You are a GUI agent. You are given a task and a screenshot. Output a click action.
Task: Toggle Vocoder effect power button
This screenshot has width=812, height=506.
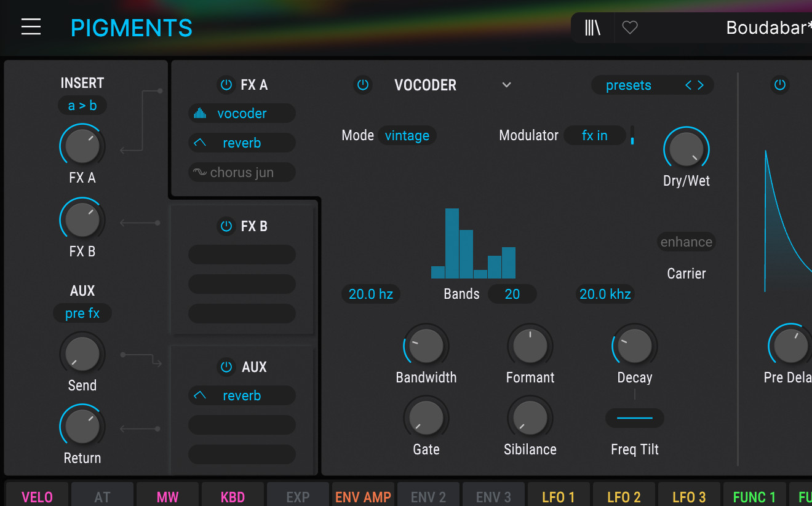363,85
